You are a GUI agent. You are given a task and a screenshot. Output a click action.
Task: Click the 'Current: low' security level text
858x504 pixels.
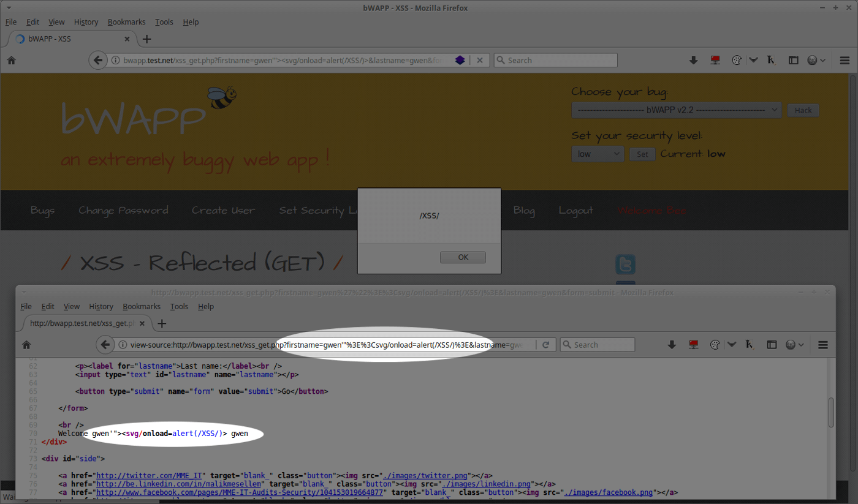point(693,154)
